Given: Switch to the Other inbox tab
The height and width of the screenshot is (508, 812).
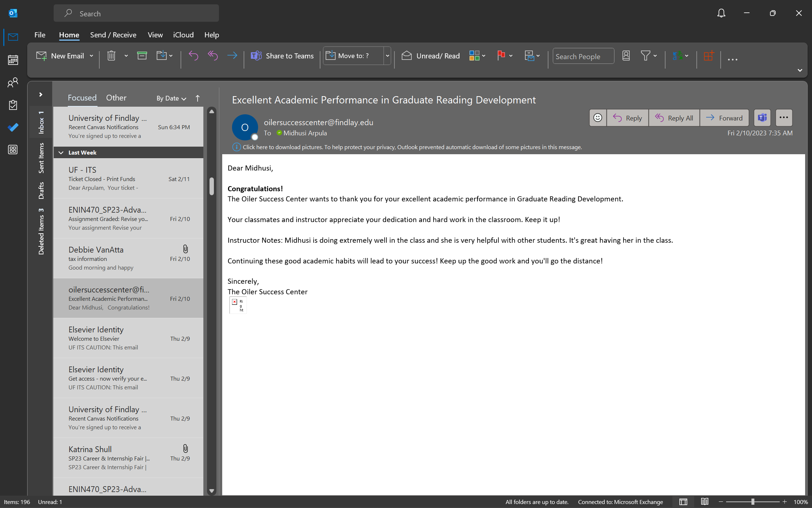Looking at the screenshot, I should (x=116, y=98).
